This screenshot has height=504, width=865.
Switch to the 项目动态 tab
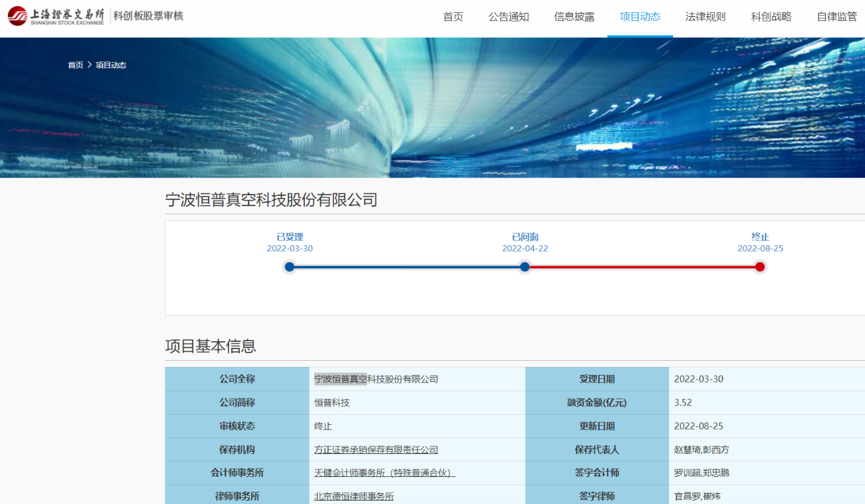pyautogui.click(x=639, y=17)
